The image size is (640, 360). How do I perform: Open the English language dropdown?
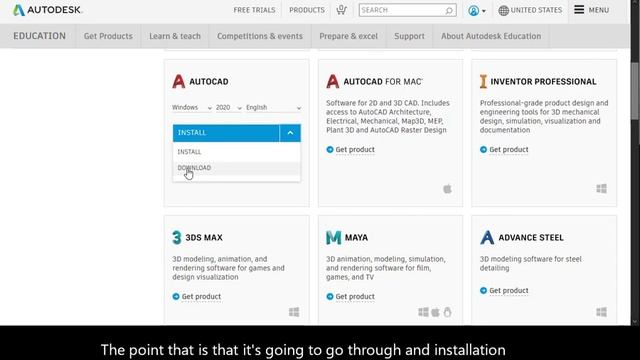coord(273,107)
